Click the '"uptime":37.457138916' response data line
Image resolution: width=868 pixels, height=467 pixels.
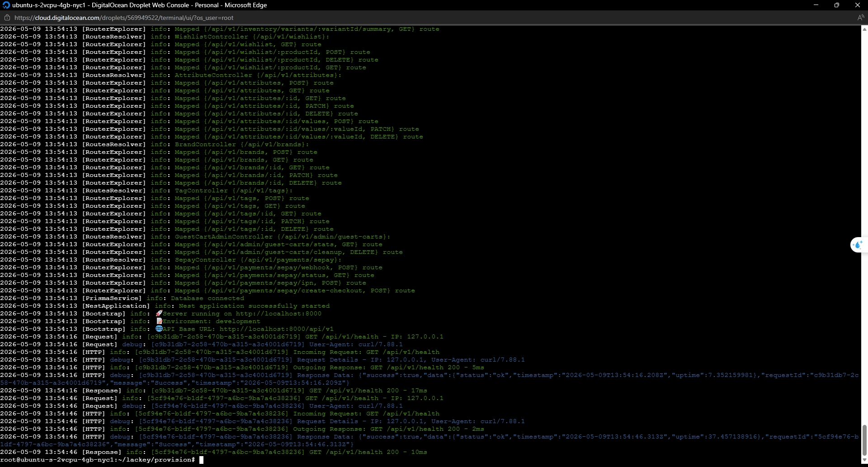[429, 440]
